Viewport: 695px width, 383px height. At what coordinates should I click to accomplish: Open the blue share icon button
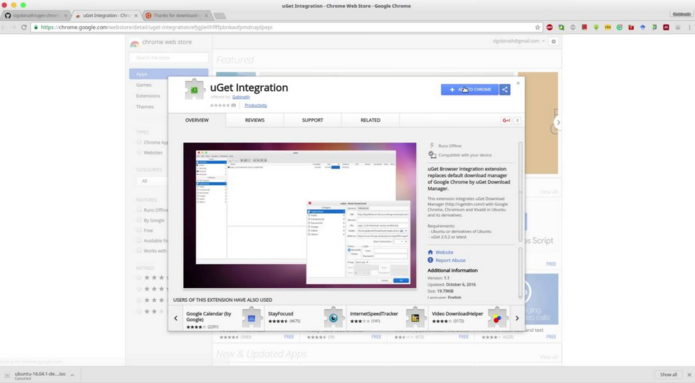click(505, 90)
